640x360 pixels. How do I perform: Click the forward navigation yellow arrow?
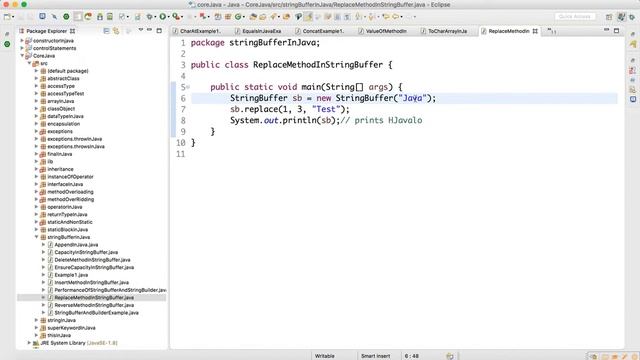(x=395, y=17)
